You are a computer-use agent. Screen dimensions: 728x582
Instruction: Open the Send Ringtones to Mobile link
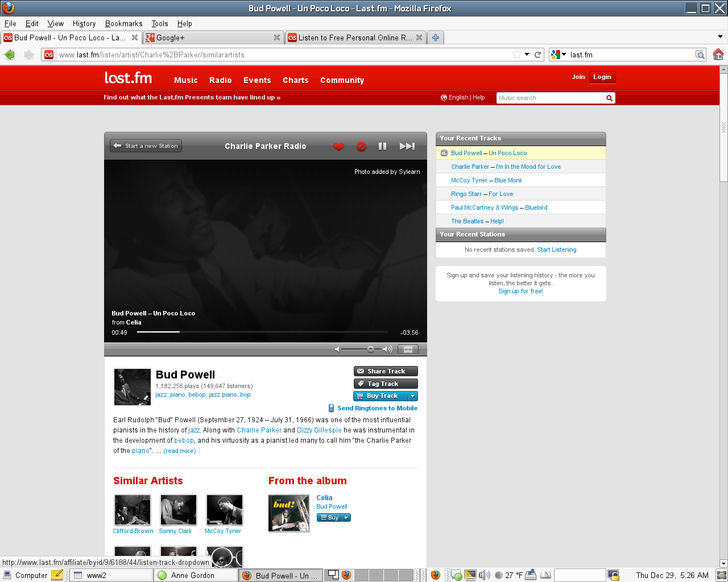(x=377, y=408)
